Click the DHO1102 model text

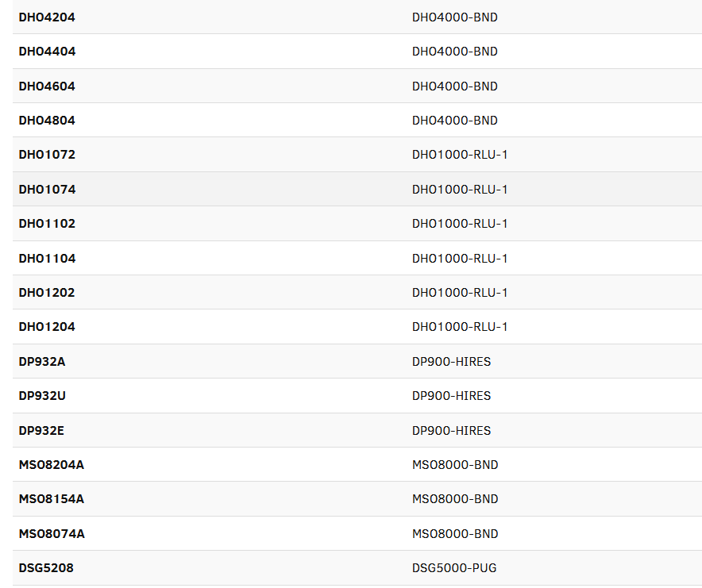(x=47, y=224)
